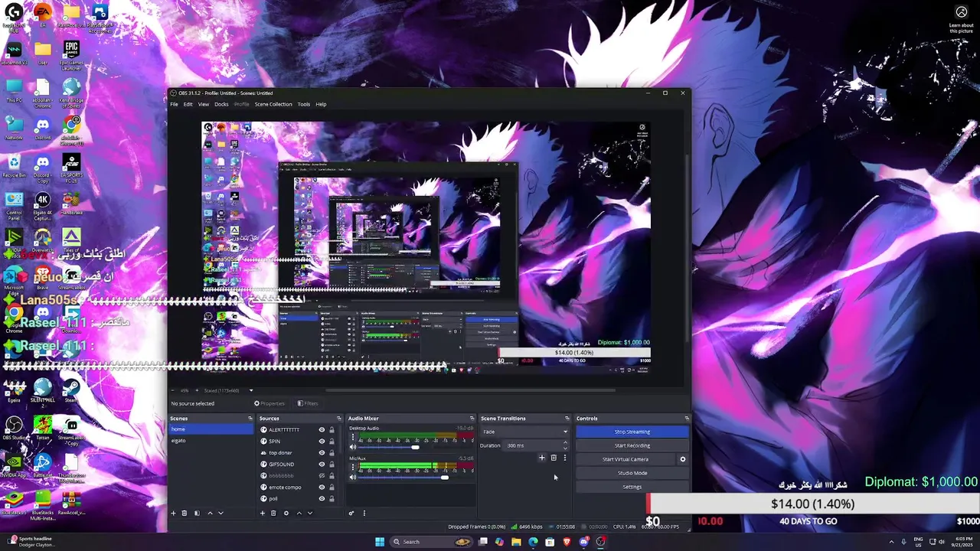The height and width of the screenshot is (551, 980).
Task: Open the File menu
Action: (174, 104)
